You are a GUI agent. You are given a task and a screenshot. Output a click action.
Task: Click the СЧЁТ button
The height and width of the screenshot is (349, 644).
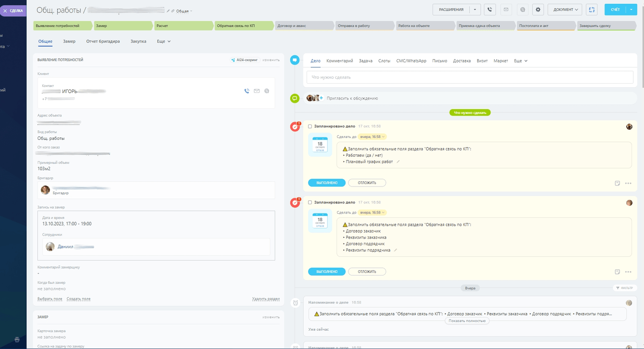click(615, 10)
